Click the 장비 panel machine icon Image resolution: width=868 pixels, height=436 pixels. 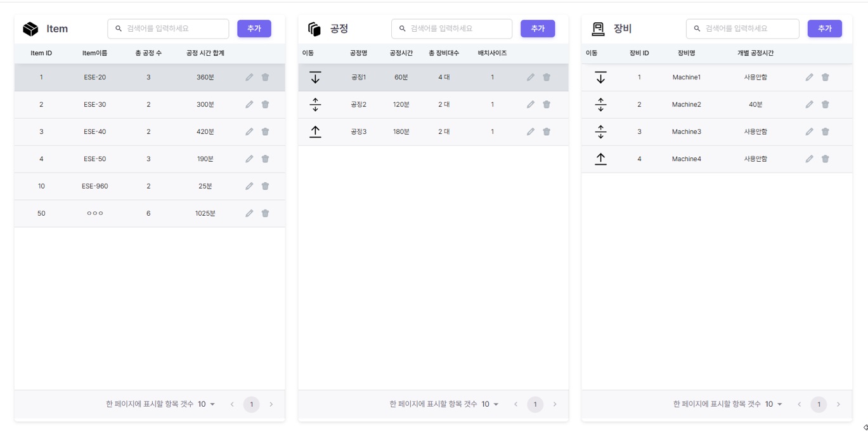point(597,28)
